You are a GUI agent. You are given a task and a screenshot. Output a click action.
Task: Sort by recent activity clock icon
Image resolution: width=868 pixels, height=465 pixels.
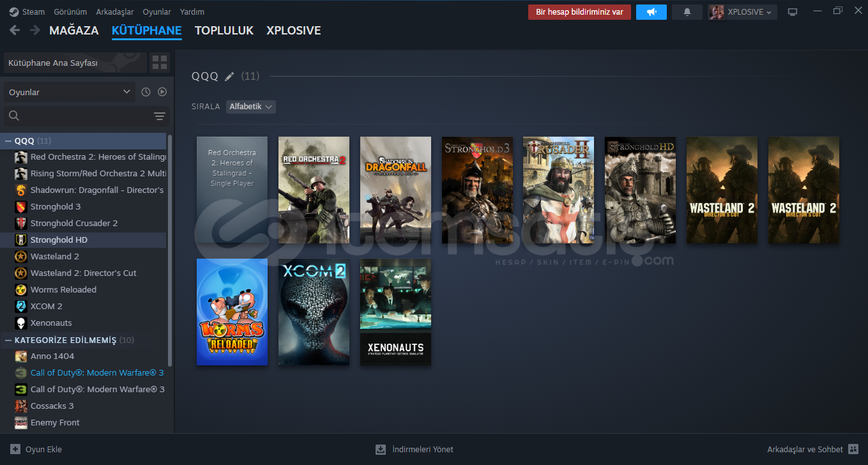point(146,92)
